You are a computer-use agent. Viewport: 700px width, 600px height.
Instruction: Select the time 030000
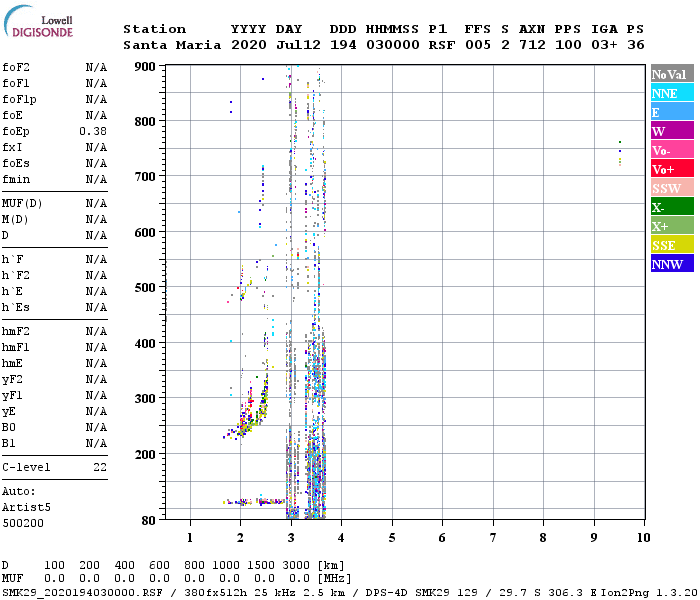[x=393, y=45]
